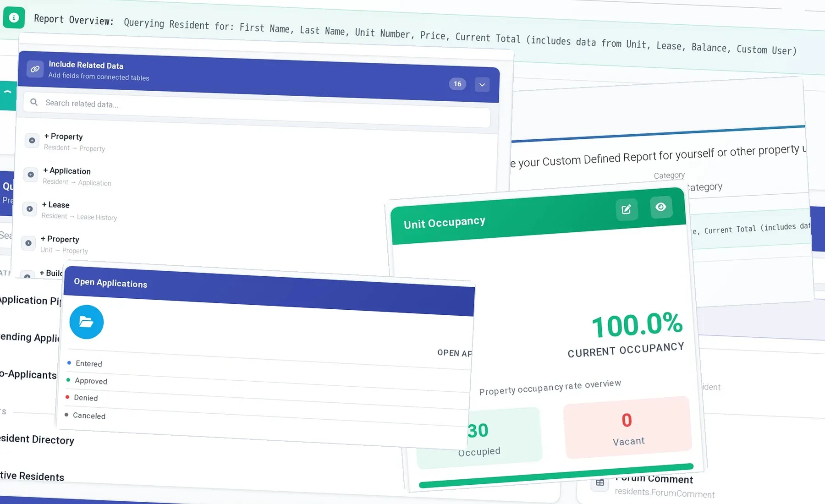Viewport: 825px width, 504px height.
Task: Click the Vacant 0 tile
Action: [x=627, y=427]
